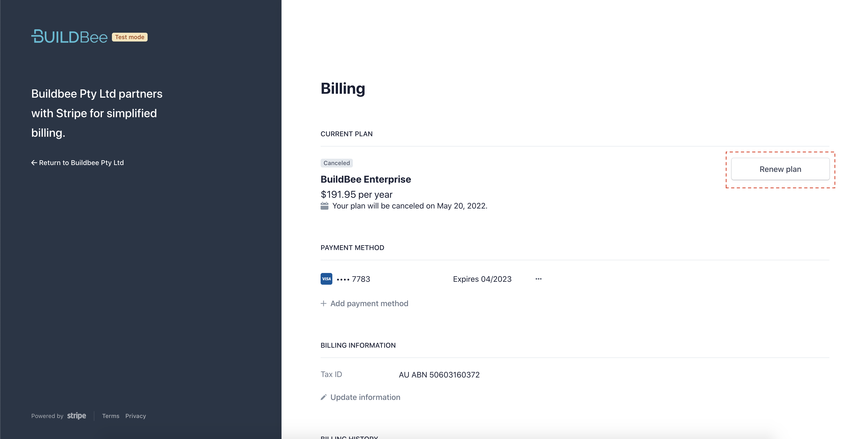The image size is (868, 439).
Task: Click the plan cancellation date notice
Action: [x=410, y=206]
